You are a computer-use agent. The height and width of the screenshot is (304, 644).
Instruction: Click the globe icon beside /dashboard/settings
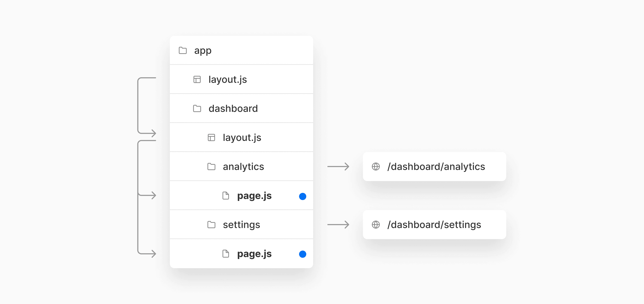(376, 224)
